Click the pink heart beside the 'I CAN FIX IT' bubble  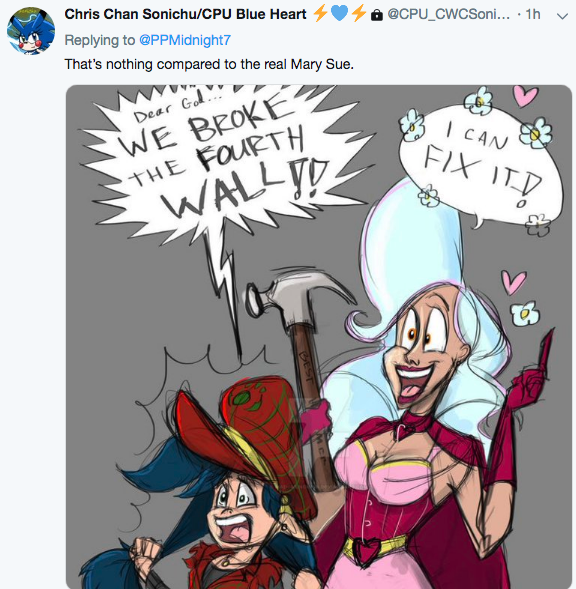(525, 95)
